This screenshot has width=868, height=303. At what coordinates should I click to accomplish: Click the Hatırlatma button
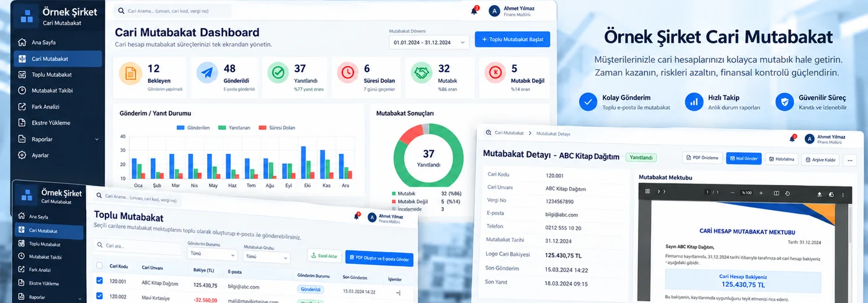pos(781,159)
